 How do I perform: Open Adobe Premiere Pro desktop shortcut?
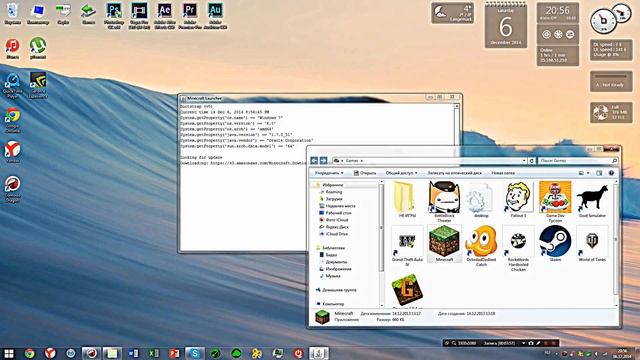[x=190, y=16]
